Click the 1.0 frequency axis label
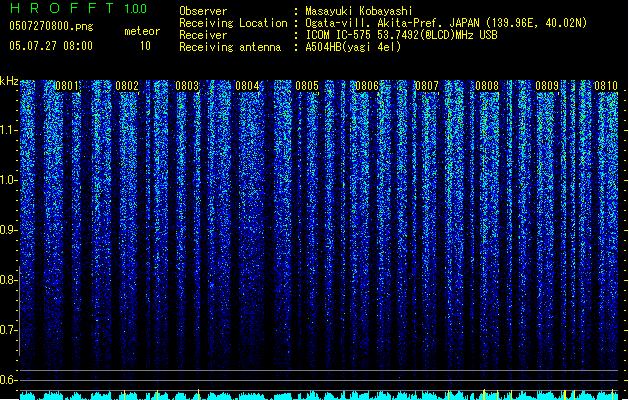Viewport: 629px width, 400px height. pos(9,180)
